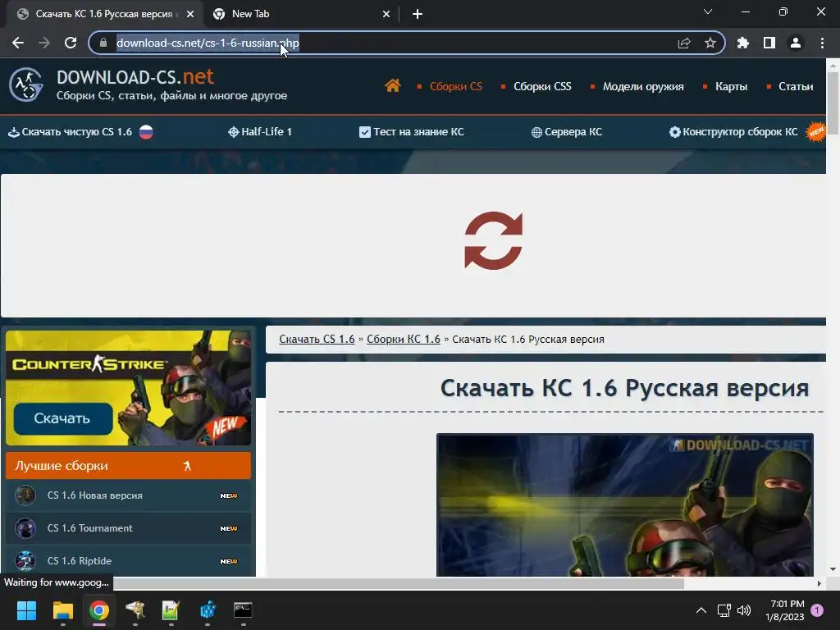Viewport: 840px width, 630px height.
Task: Open CS 1.6 Tournament in the sidebar list
Action: pyautogui.click(x=128, y=528)
